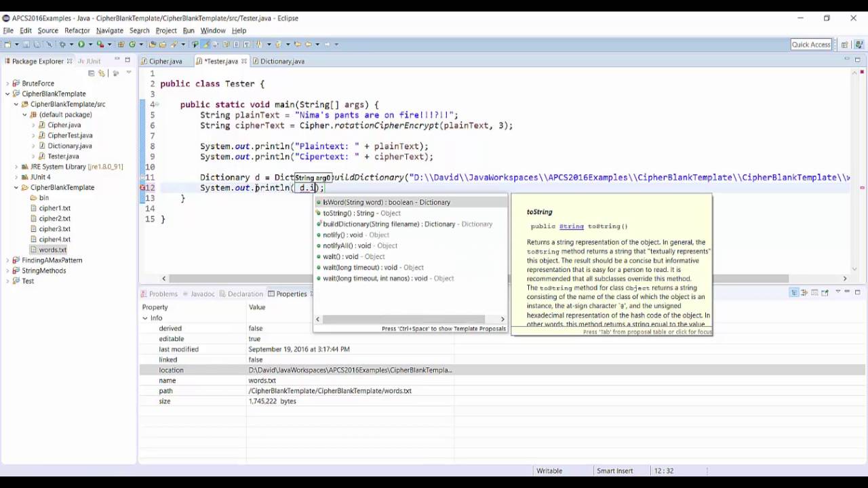This screenshot has width=868, height=488.
Task: Click the Debug bug icon in toolbar
Action: (x=62, y=44)
